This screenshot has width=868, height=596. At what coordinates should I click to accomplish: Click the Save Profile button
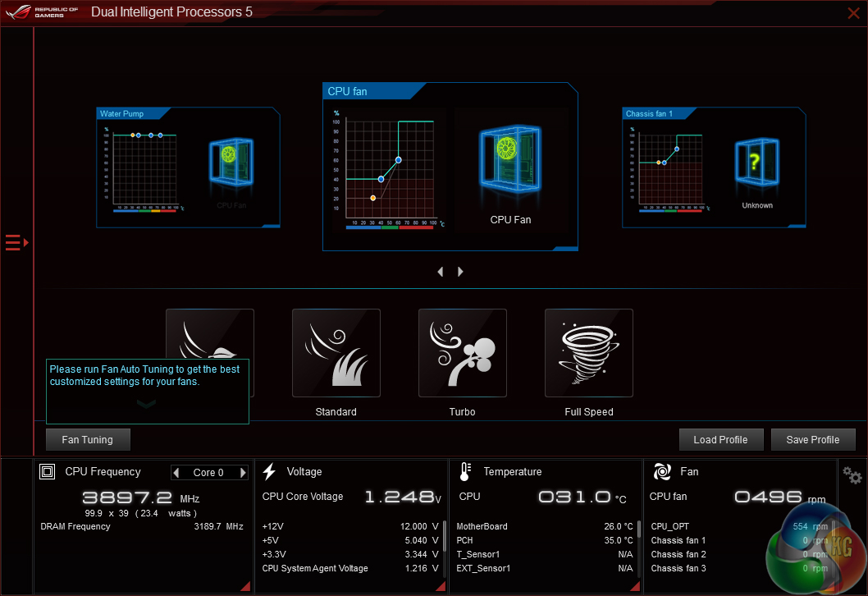(813, 439)
